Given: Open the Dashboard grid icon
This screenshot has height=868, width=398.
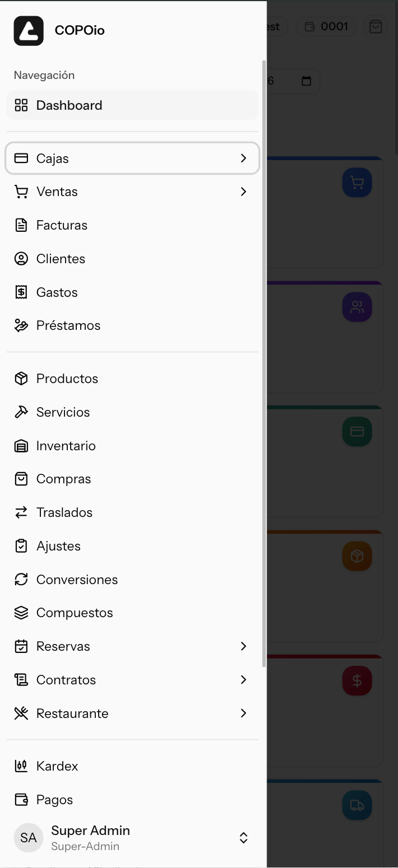Looking at the screenshot, I should 21,105.
